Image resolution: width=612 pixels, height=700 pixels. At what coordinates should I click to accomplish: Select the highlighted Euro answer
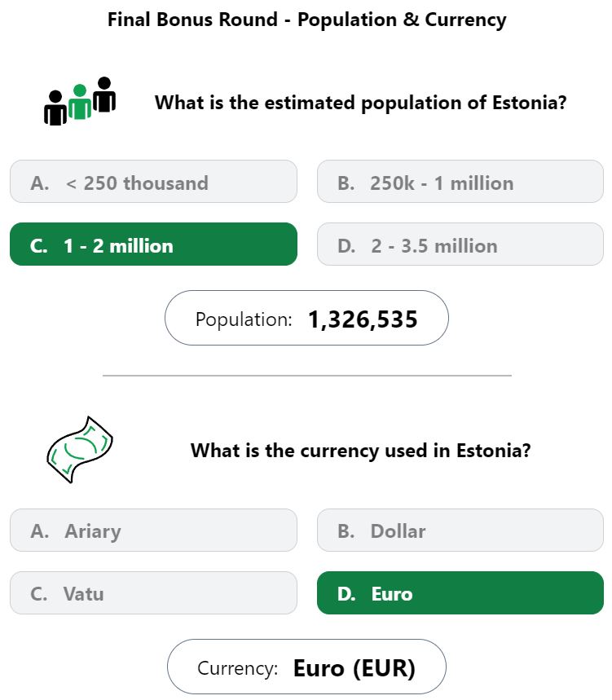click(460, 593)
